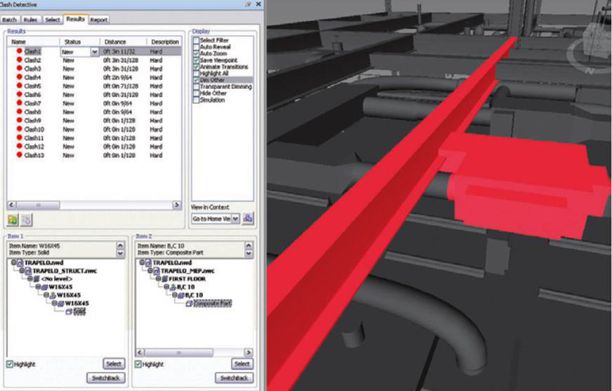The image size is (612, 391).
Task: Click the View in Context button icon
Action: pos(247,219)
